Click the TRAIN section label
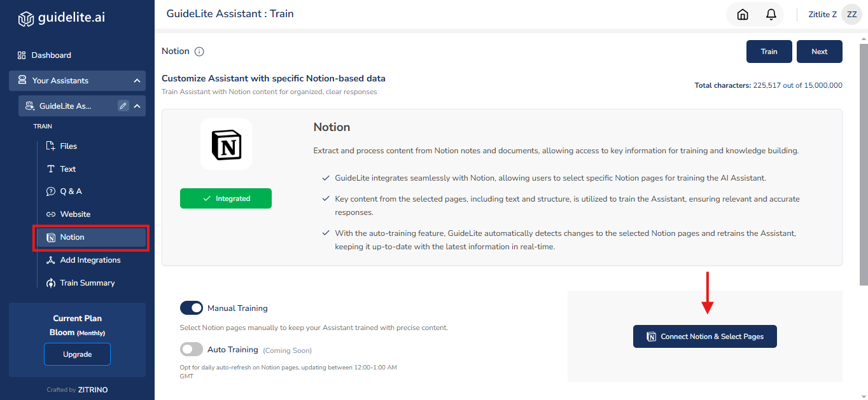The width and height of the screenshot is (868, 400). coord(43,127)
